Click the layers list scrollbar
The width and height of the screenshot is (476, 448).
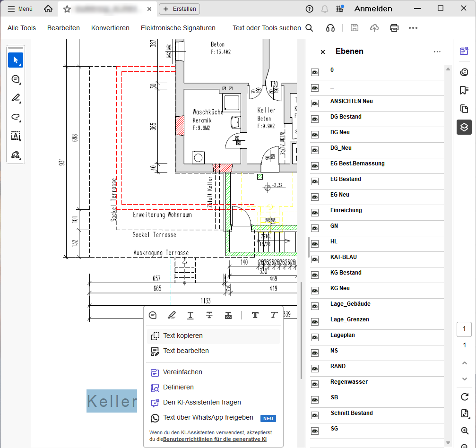tap(448, 256)
